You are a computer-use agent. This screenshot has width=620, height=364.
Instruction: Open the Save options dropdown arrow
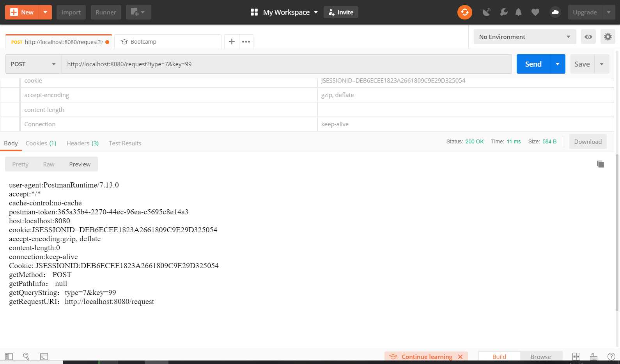tap(602, 64)
